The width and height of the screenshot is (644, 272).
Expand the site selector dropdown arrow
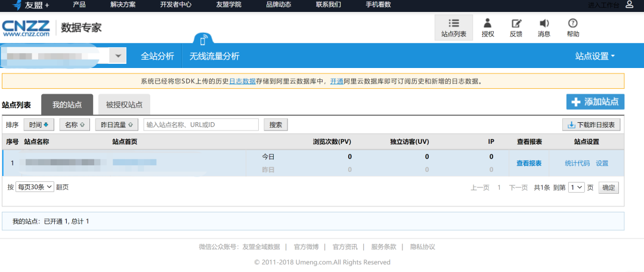click(x=117, y=56)
